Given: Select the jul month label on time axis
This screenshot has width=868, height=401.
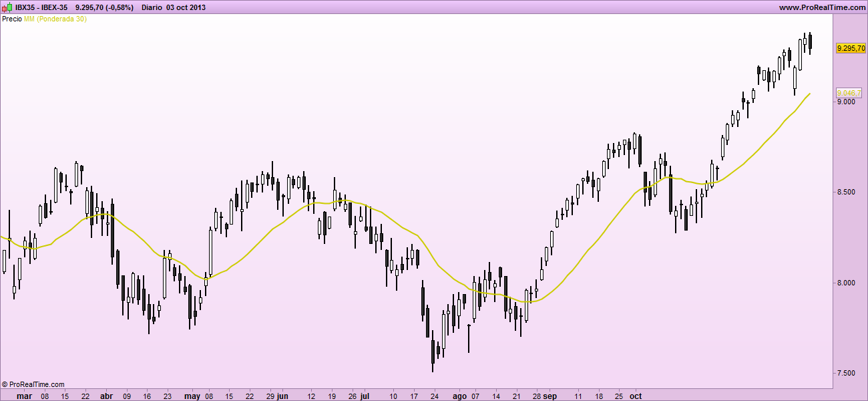Looking at the screenshot, I should pos(365,396).
